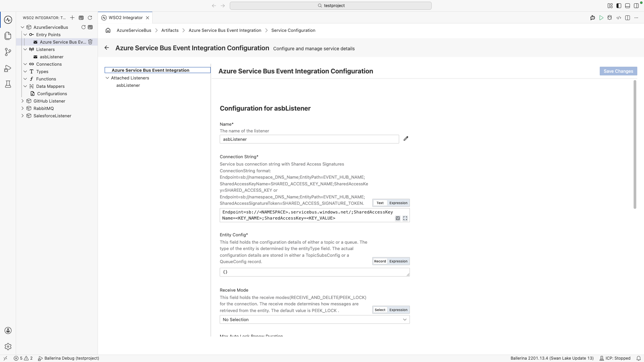Open the Accounts icon in activity bar
644x362 pixels.
point(8,330)
